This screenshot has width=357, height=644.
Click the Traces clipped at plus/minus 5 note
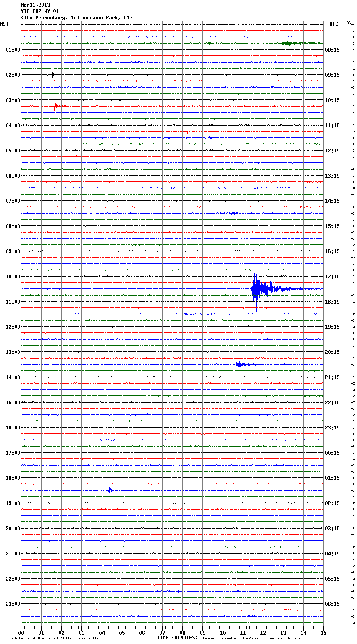click(254, 638)
